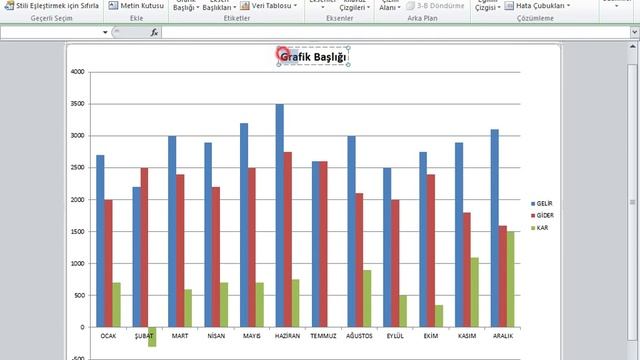The width and height of the screenshot is (640, 360).
Task: Open the Name Box dropdown arrow
Action: click(105, 32)
